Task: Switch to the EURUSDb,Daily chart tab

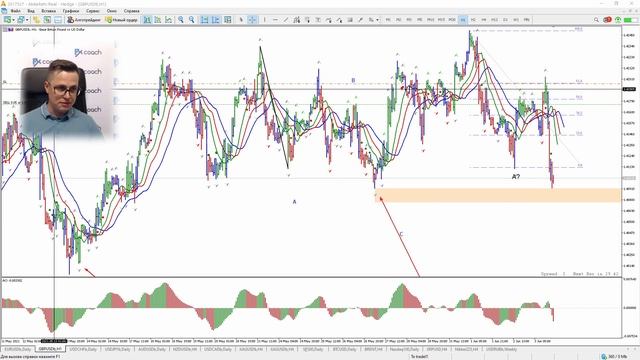Action: (x=18, y=349)
